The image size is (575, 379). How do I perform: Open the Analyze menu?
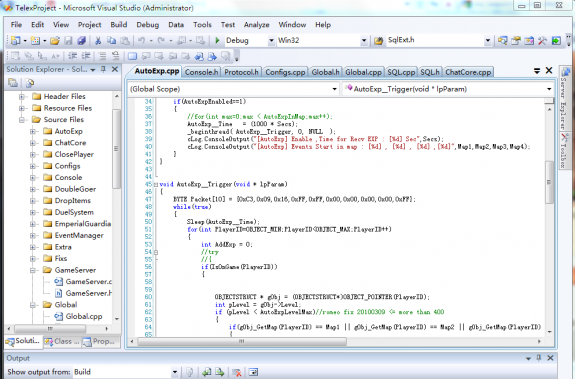(x=256, y=25)
